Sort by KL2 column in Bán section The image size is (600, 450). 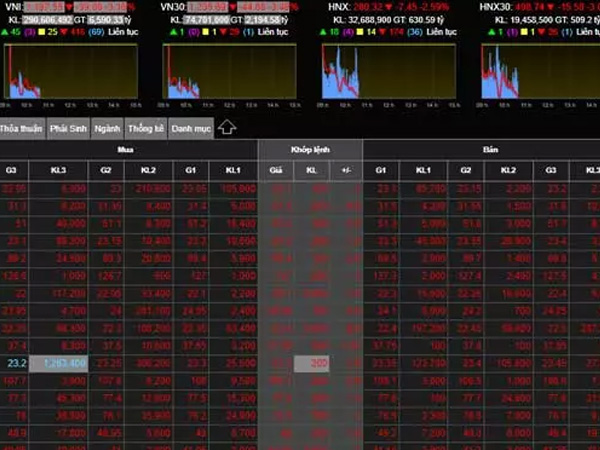tap(509, 170)
